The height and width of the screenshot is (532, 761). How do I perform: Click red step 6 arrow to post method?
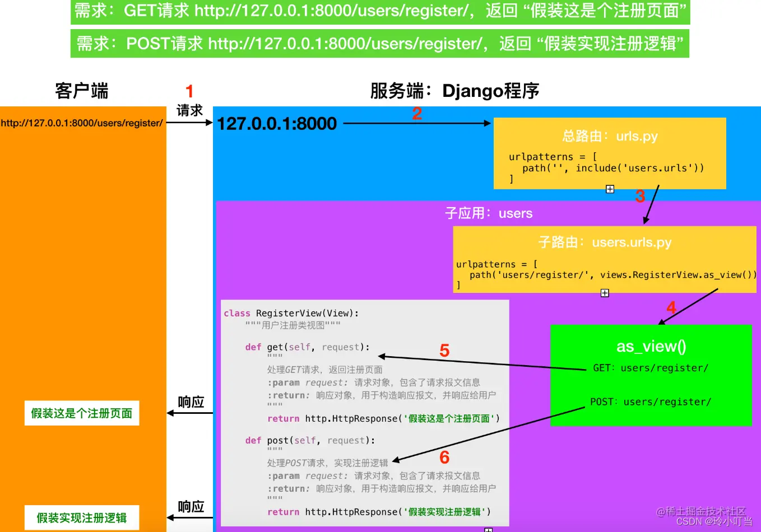(444, 458)
